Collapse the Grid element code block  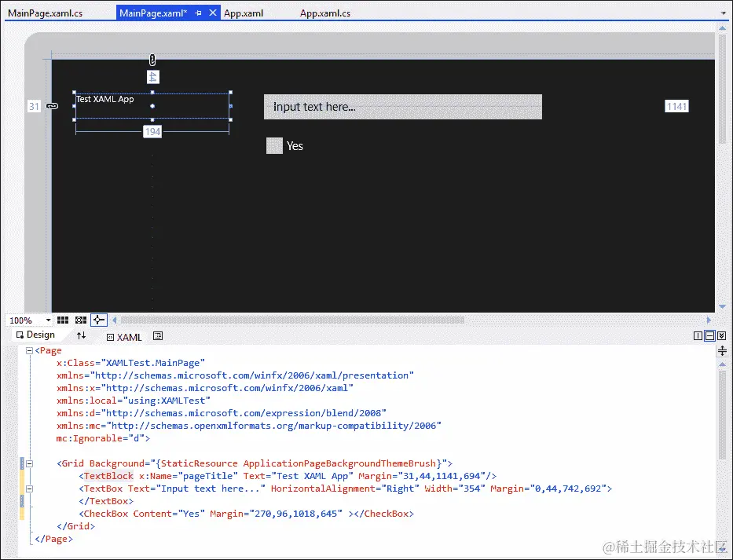pos(28,463)
